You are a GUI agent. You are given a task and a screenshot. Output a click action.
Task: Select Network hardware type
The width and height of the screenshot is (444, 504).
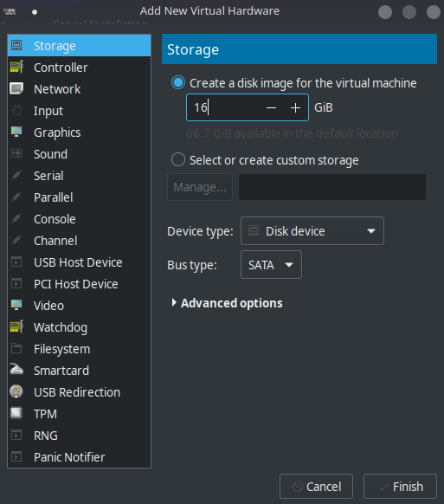tap(79, 88)
